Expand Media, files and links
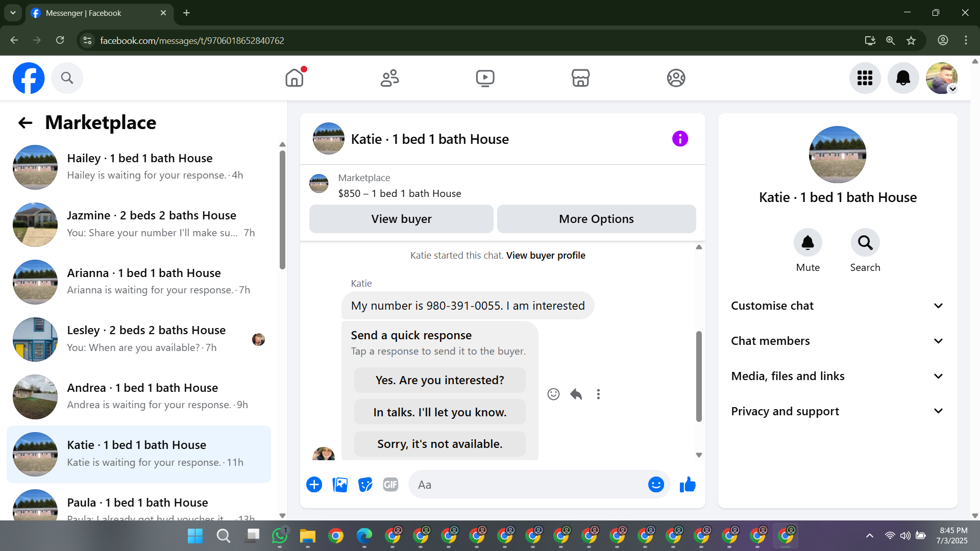The height and width of the screenshot is (551, 980). point(837,376)
